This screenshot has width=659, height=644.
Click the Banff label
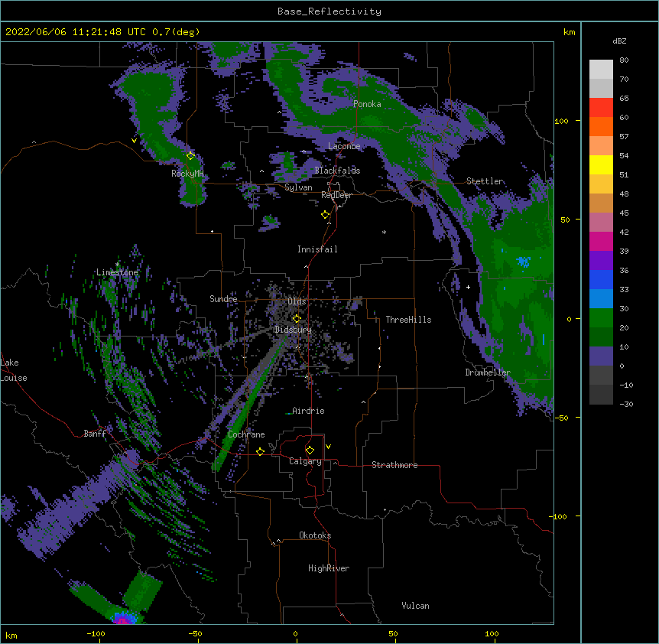point(95,434)
